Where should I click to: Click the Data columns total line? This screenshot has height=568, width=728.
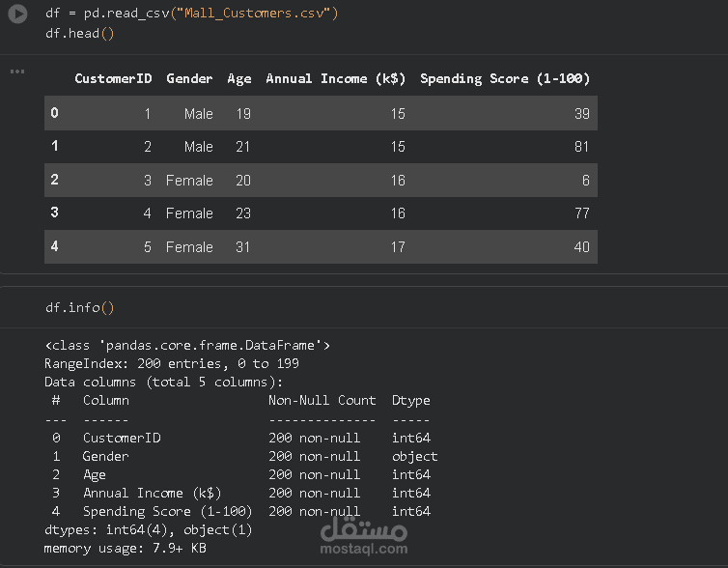[x=164, y=383]
